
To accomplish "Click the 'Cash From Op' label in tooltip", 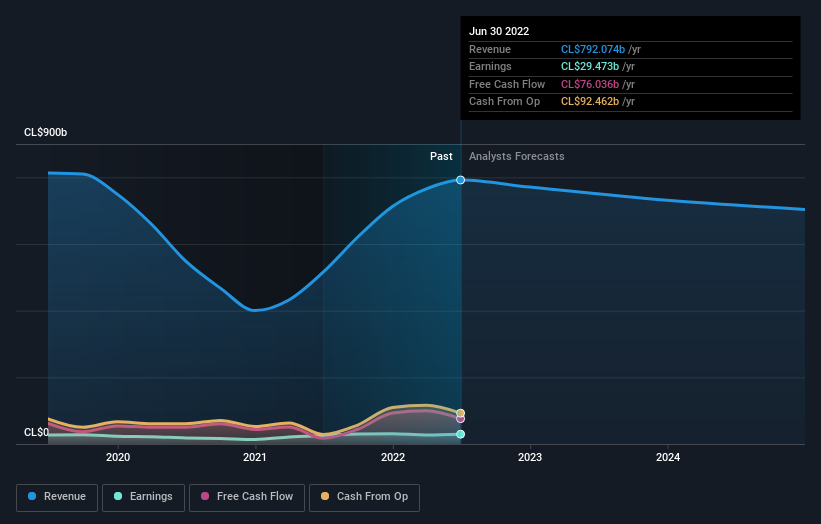I will click(x=504, y=102).
